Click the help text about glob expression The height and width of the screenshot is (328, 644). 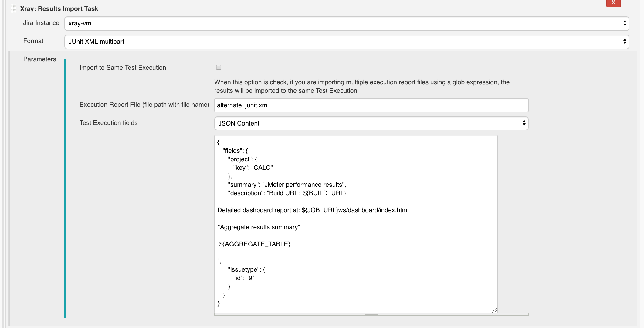tap(362, 86)
